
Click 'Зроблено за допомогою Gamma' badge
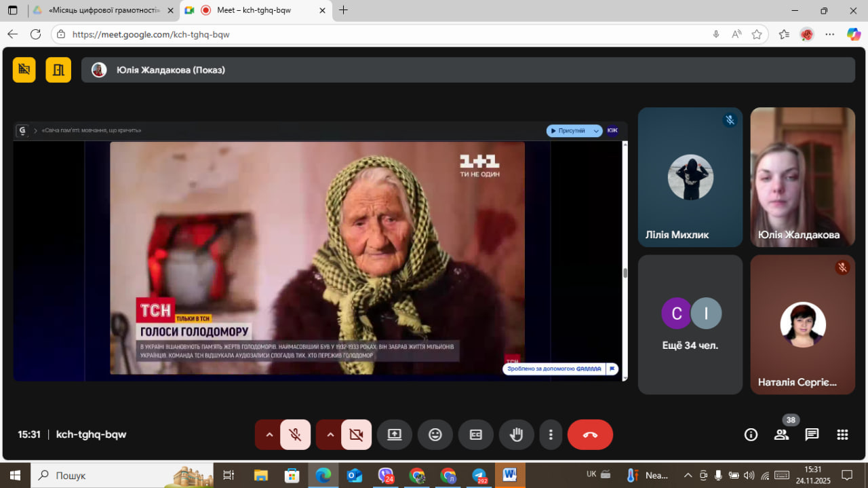[555, 369]
